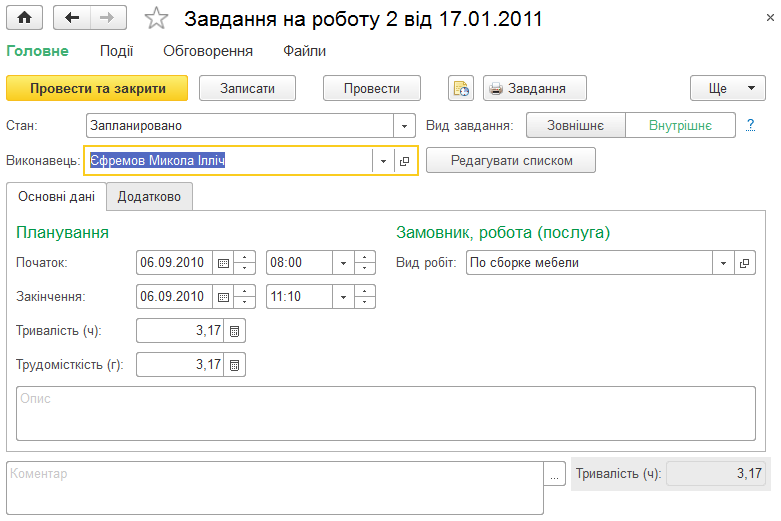Click the Закінчення date field 06.09.2010
Screen dimensions: 781x521
tap(174, 297)
